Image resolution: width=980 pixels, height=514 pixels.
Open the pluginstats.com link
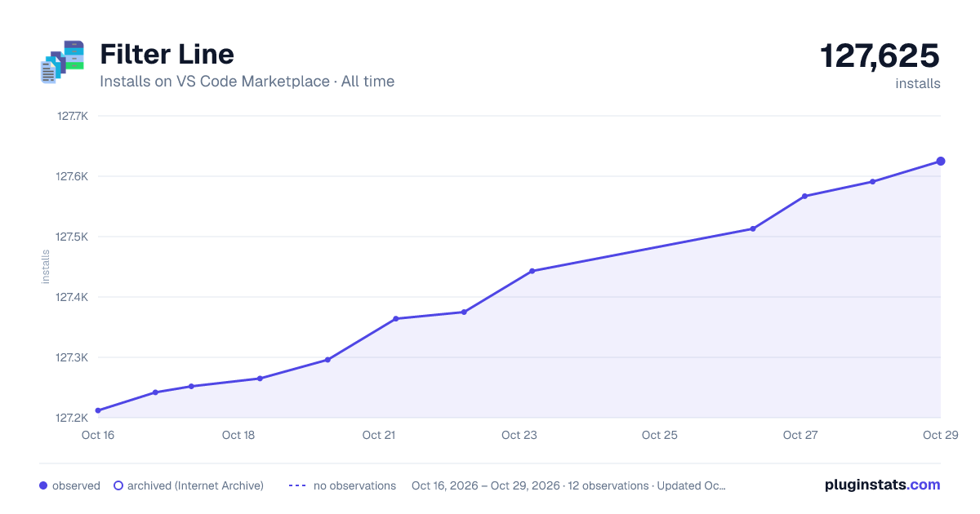coord(883,485)
